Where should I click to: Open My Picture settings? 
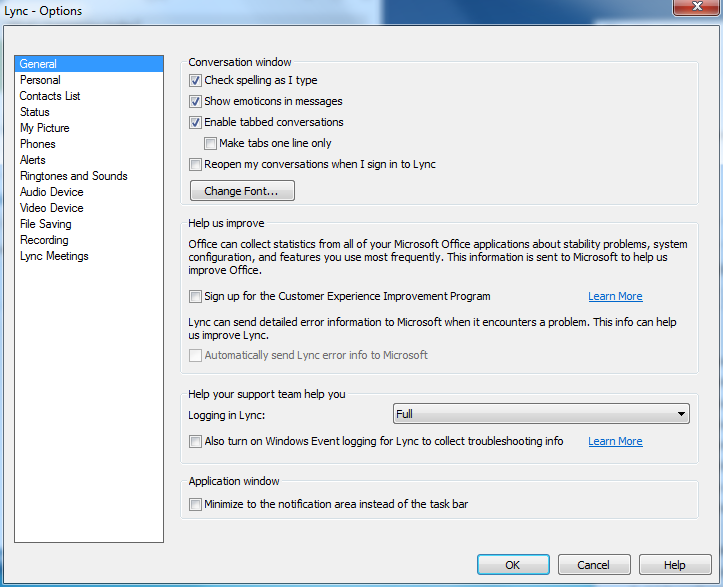point(89,128)
